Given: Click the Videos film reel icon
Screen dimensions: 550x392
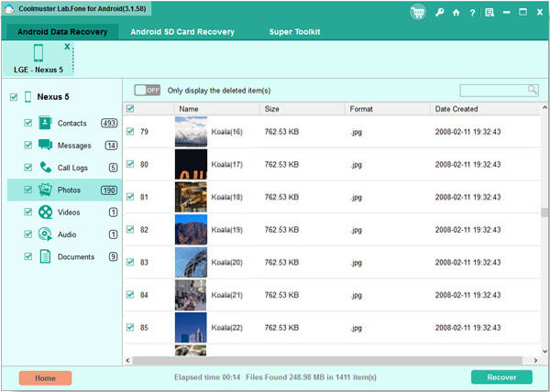Looking at the screenshot, I should [45, 212].
